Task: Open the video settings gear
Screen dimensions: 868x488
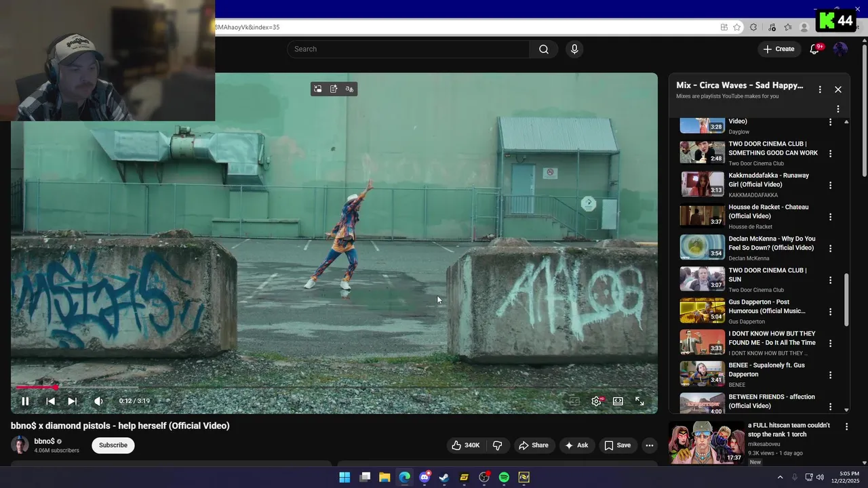Action: [596, 401]
